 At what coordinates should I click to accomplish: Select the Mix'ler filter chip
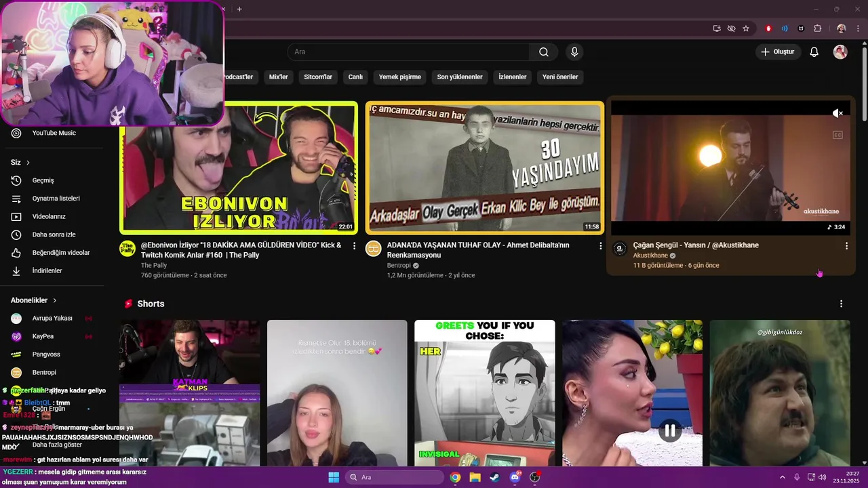[279, 77]
